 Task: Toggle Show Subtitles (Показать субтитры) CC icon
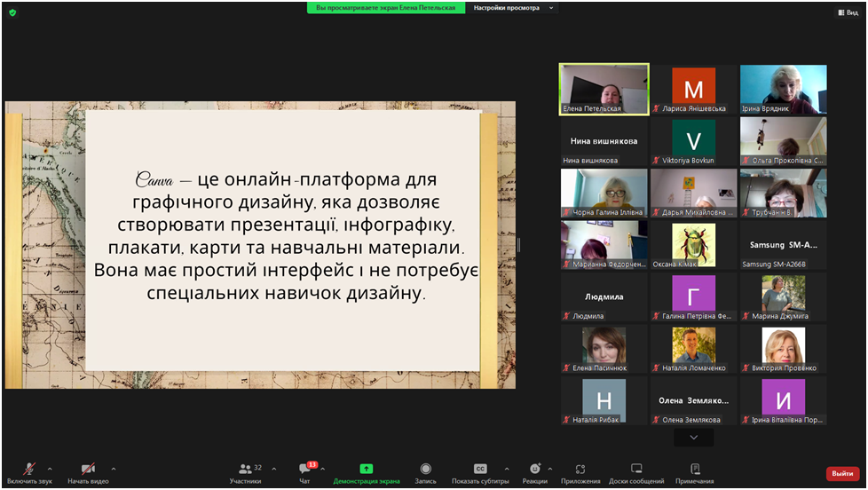point(480,469)
